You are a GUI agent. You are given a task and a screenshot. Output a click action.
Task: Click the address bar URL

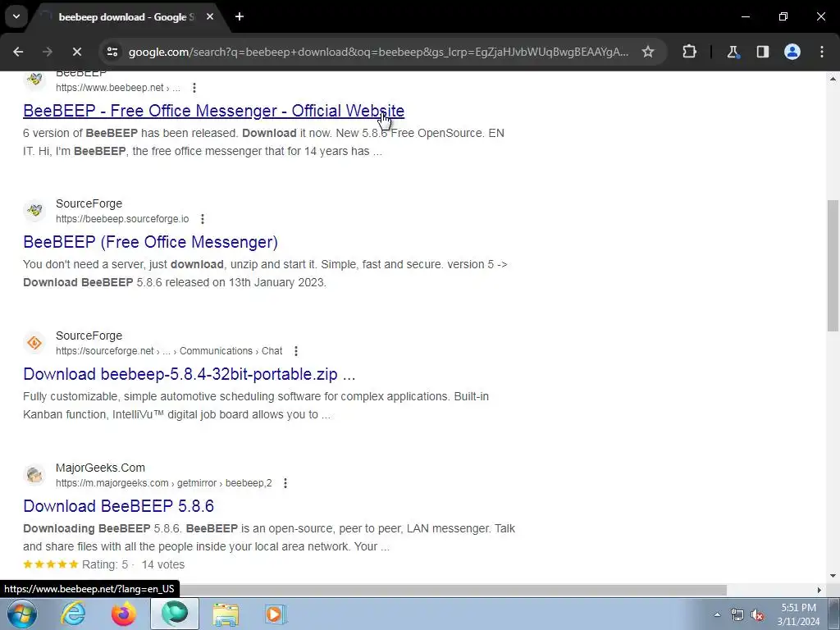pyautogui.click(x=378, y=52)
